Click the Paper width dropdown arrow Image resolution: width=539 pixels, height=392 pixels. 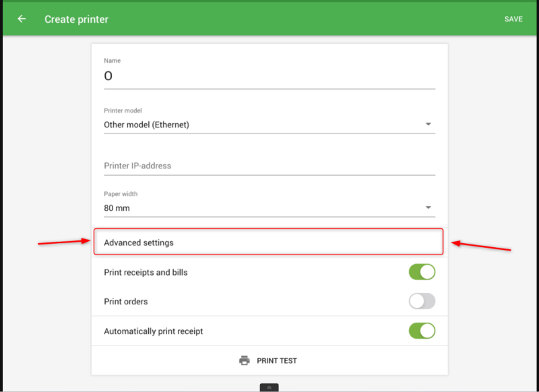click(429, 208)
